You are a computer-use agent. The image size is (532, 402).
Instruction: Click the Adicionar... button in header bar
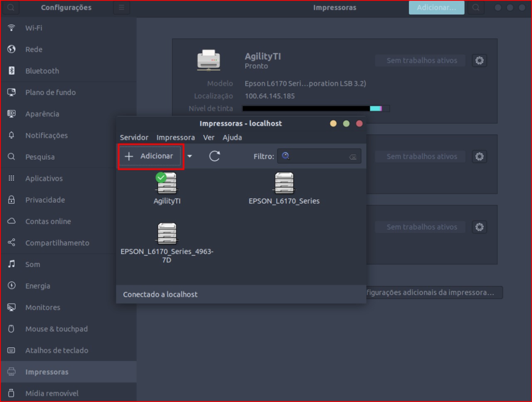tap(436, 7)
